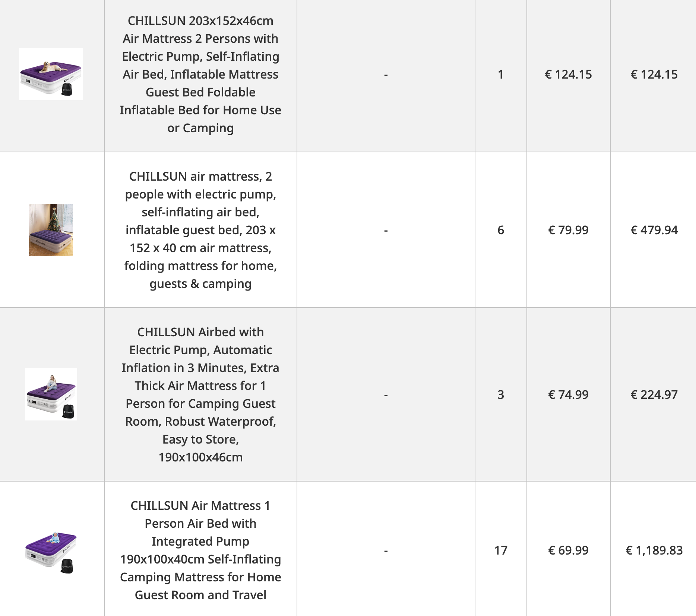Select the € 1,189.83 total amount

click(654, 550)
